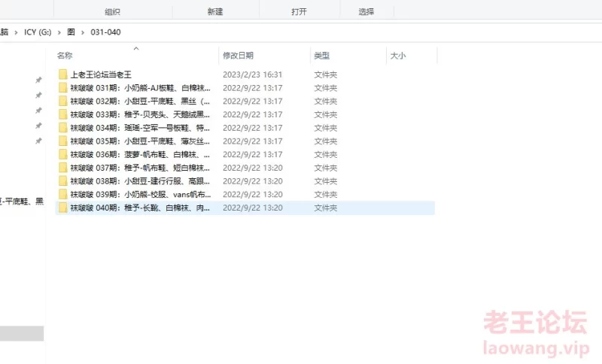Click folder icon of 袜啵啵 039期 row

[x=63, y=194]
